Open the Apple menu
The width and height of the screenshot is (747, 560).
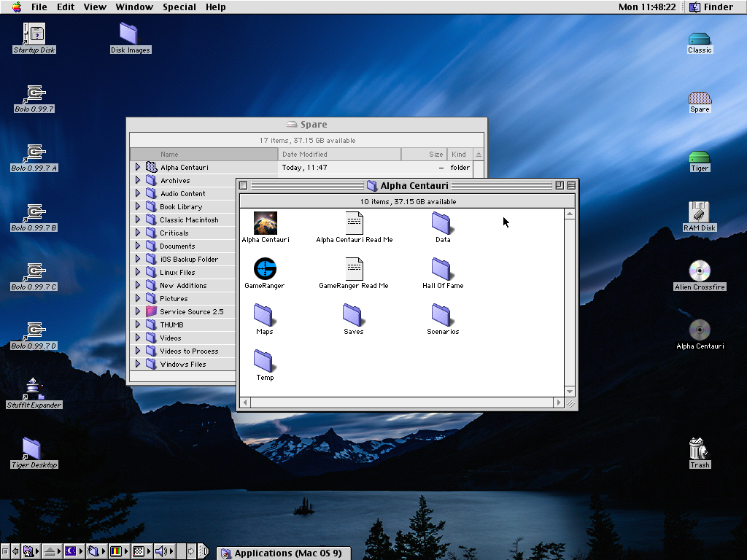click(x=16, y=7)
